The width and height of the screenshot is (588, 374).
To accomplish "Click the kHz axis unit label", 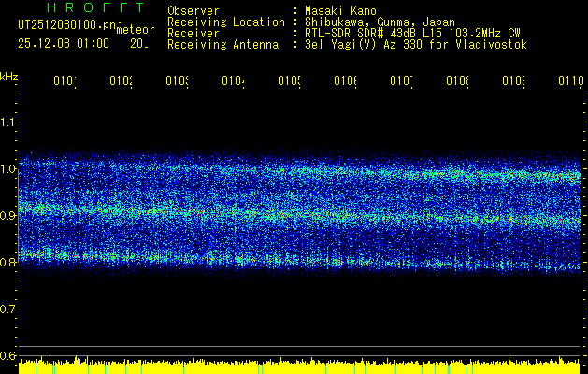I will [9, 76].
